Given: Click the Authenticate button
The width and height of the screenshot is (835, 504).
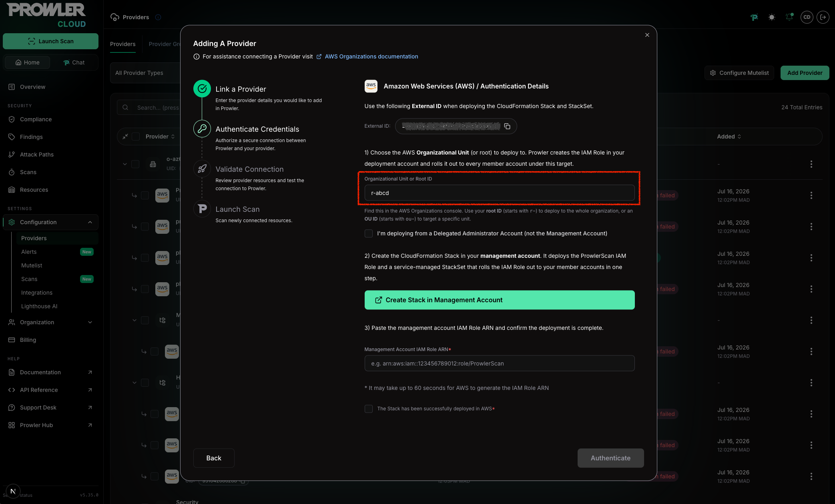Looking at the screenshot, I should coord(610,458).
